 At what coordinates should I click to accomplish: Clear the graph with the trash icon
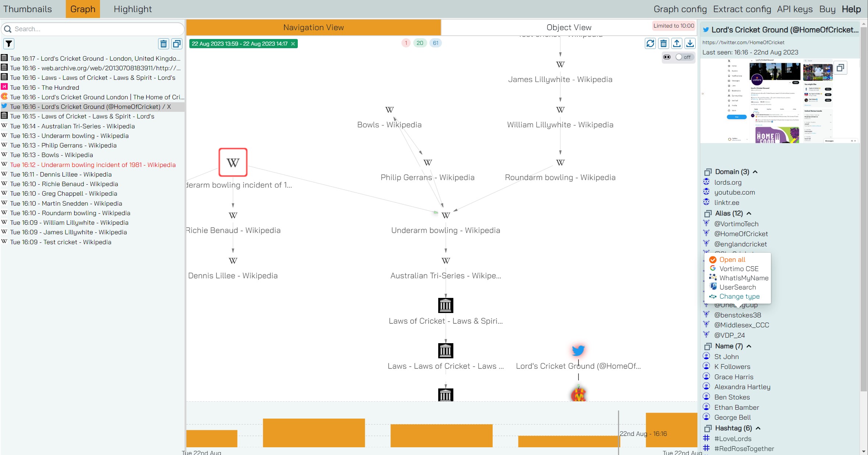664,43
